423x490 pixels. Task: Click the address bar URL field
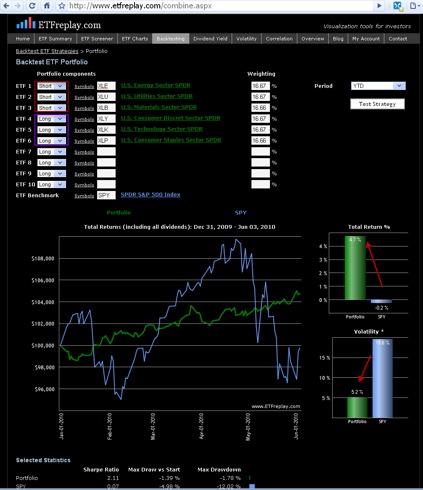point(220,6)
